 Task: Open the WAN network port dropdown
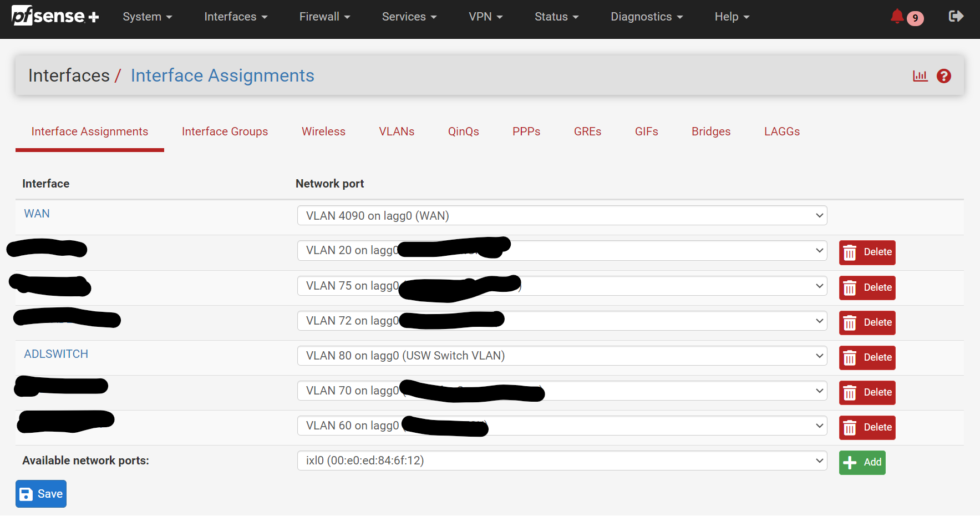(562, 216)
